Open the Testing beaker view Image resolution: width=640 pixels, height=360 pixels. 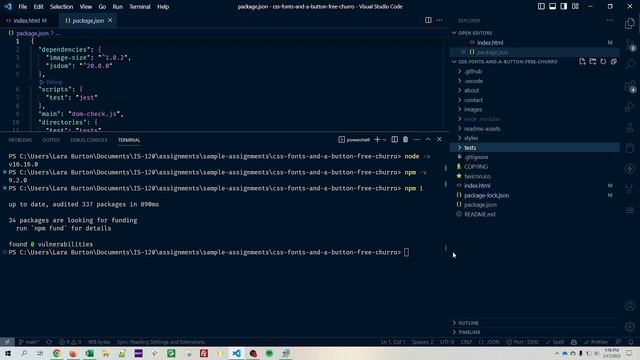(630, 128)
